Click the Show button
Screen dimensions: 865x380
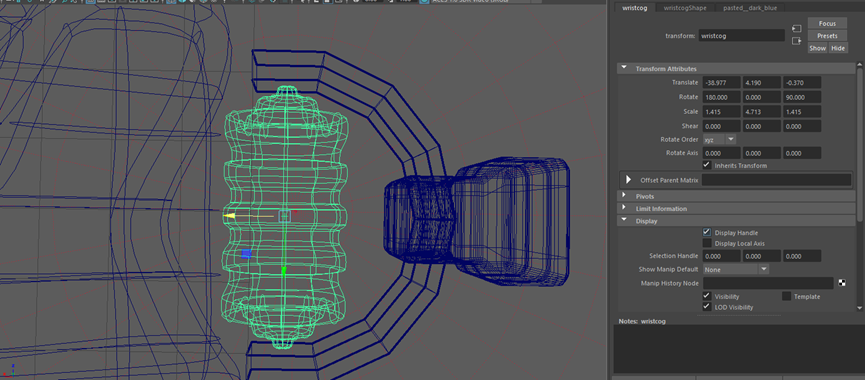(x=818, y=48)
